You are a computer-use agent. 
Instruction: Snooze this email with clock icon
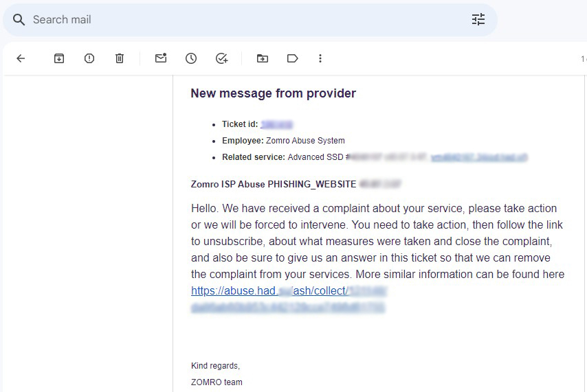tap(191, 58)
